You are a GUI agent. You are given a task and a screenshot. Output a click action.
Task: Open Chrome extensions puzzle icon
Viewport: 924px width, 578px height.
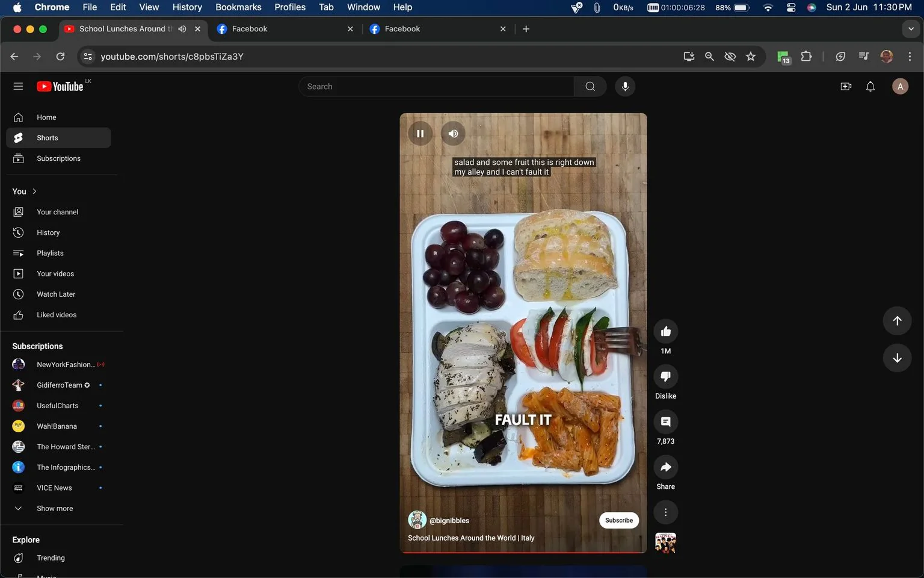[x=806, y=56]
